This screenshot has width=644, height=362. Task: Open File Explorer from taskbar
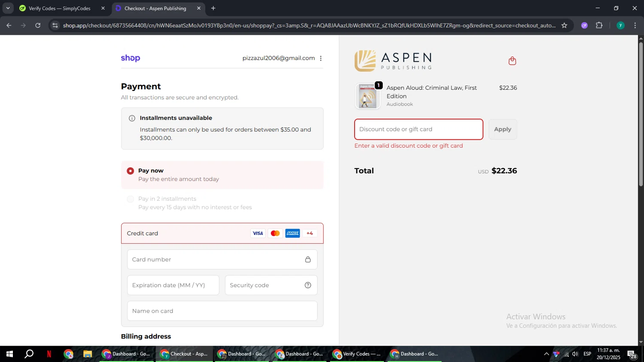[88, 354]
